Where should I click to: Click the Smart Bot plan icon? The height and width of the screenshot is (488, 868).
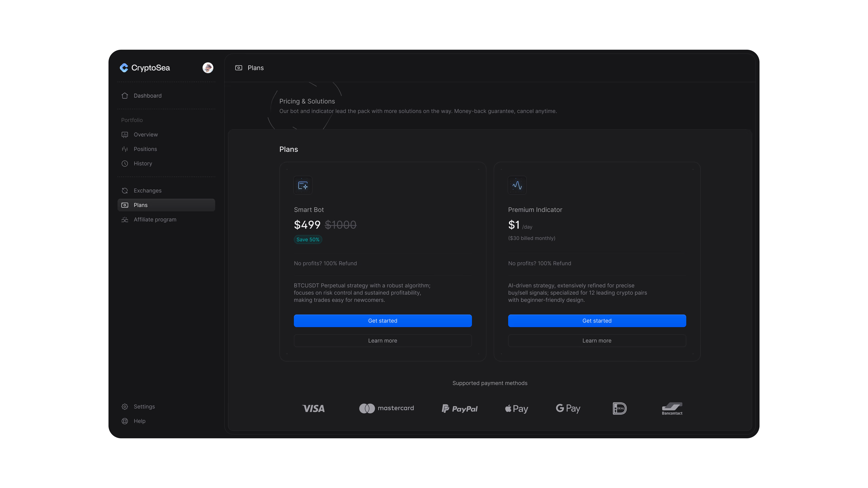coord(303,185)
